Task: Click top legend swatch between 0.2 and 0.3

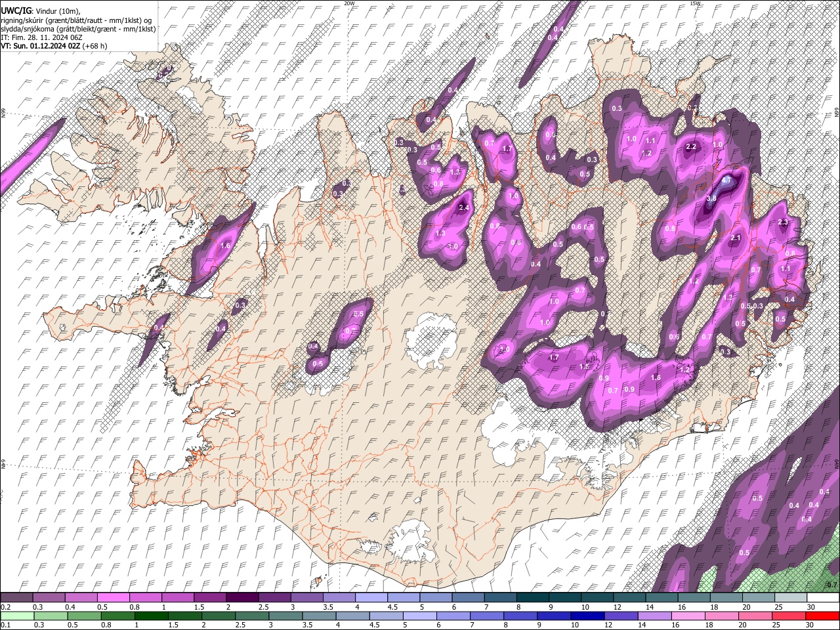Action: (x=17, y=598)
